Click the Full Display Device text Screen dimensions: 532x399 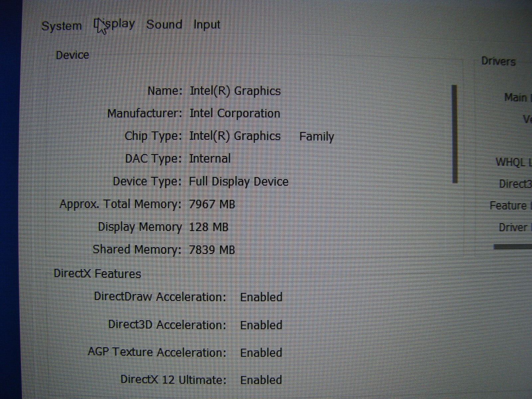pos(238,182)
